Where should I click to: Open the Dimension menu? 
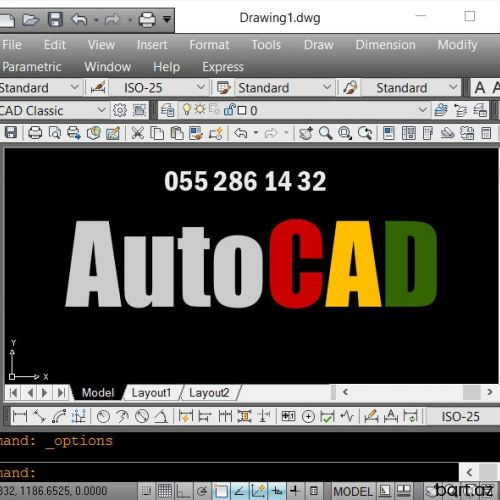coord(385,45)
